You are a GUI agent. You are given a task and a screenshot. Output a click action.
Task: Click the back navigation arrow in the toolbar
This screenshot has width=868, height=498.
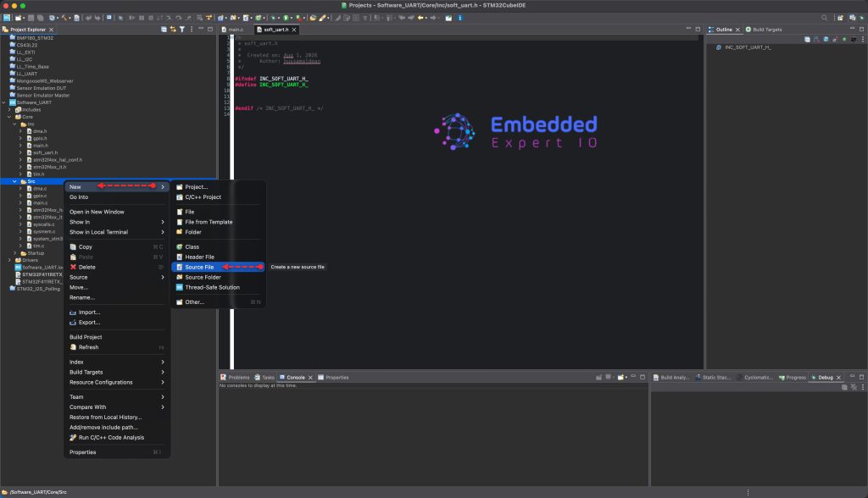[x=420, y=18]
